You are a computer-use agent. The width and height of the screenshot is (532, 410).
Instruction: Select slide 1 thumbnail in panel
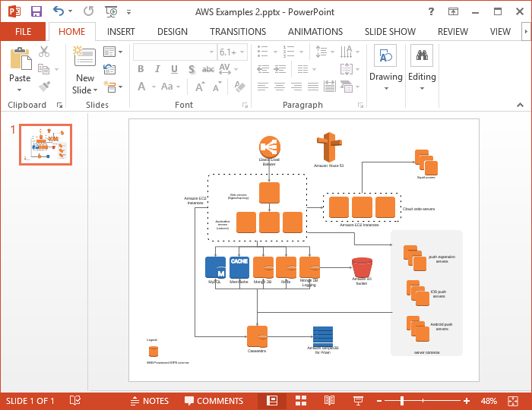[46, 144]
